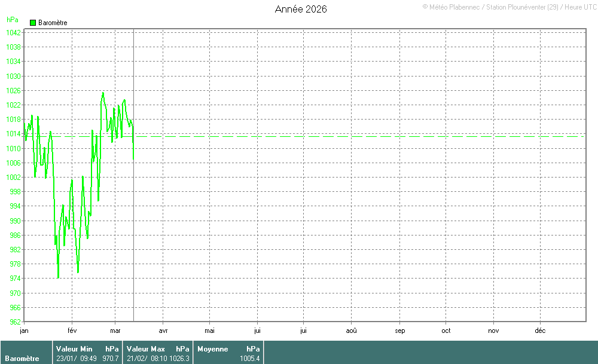The image size is (598, 364).
Task: Select the mar month label
Action: (115, 330)
